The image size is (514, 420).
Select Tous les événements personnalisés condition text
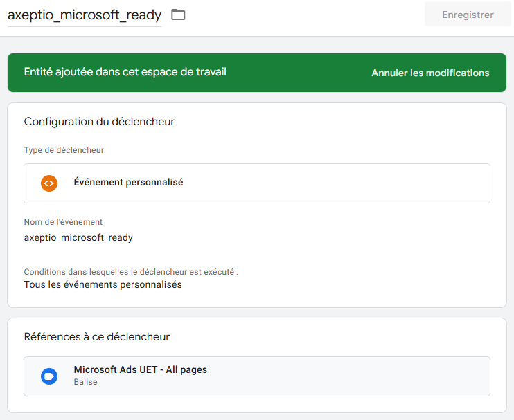click(103, 284)
